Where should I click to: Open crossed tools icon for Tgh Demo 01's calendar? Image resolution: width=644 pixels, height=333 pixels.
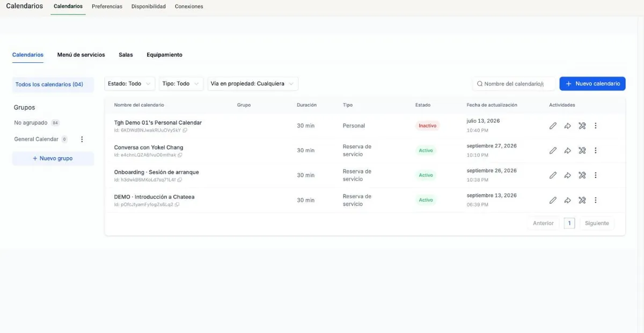(582, 126)
